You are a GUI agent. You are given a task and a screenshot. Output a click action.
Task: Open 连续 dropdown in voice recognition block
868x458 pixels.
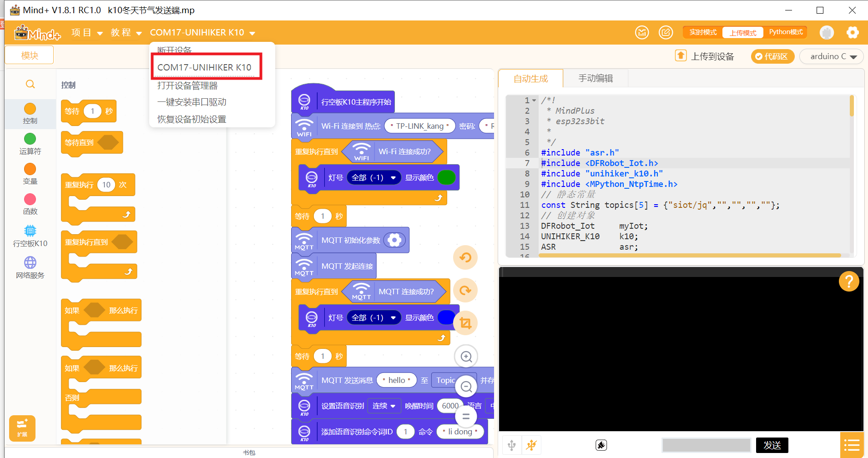pos(384,406)
